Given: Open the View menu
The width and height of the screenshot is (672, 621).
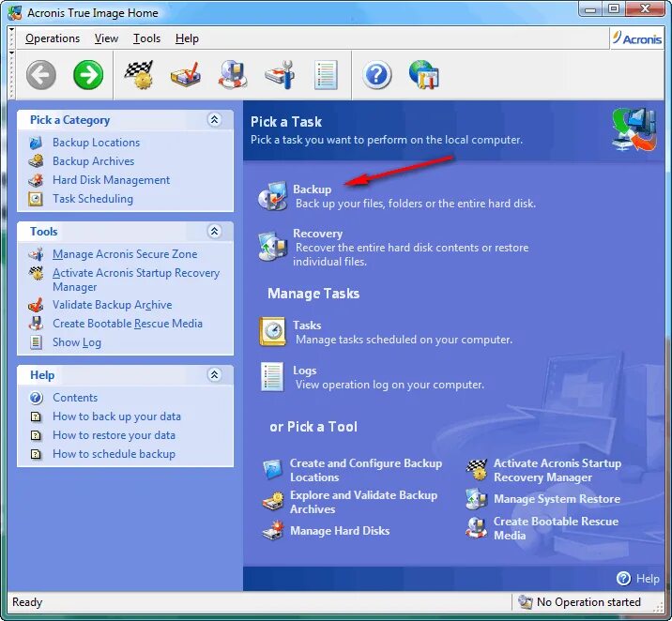Looking at the screenshot, I should coord(106,38).
